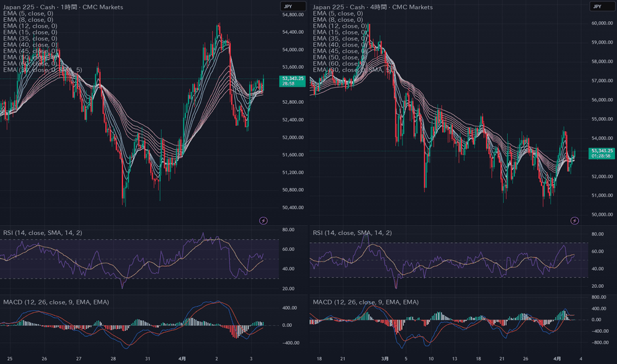Click the lightning bolt icon on the 1時間 chart

(263, 220)
